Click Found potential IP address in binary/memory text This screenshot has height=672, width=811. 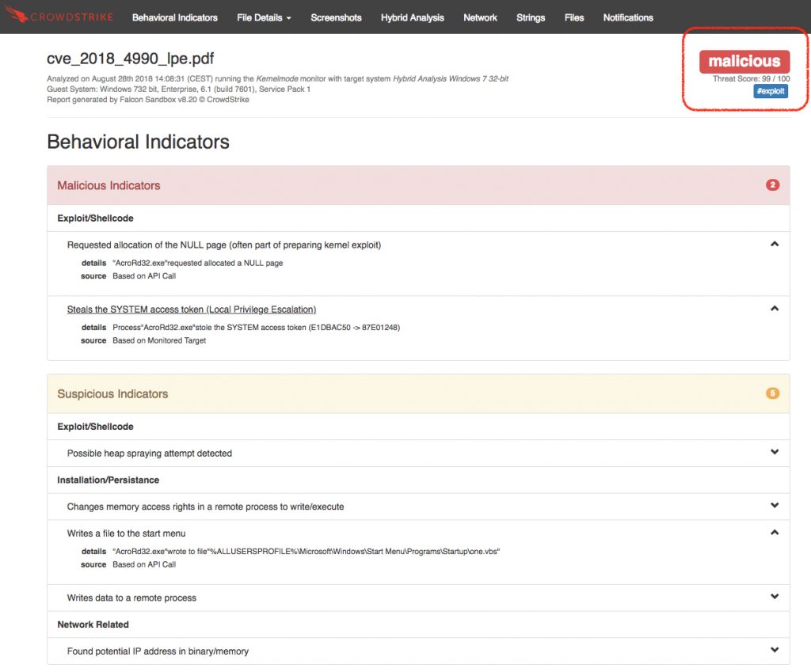158,651
